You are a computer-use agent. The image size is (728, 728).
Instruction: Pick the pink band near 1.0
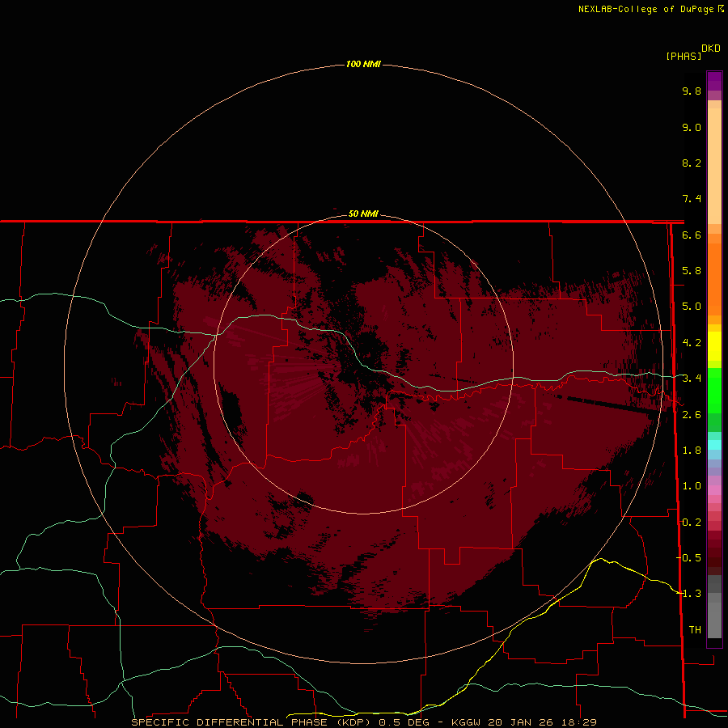point(714,490)
